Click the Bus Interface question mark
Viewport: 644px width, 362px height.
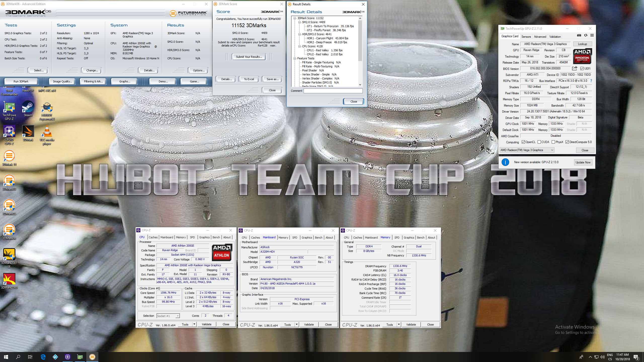[x=591, y=81]
